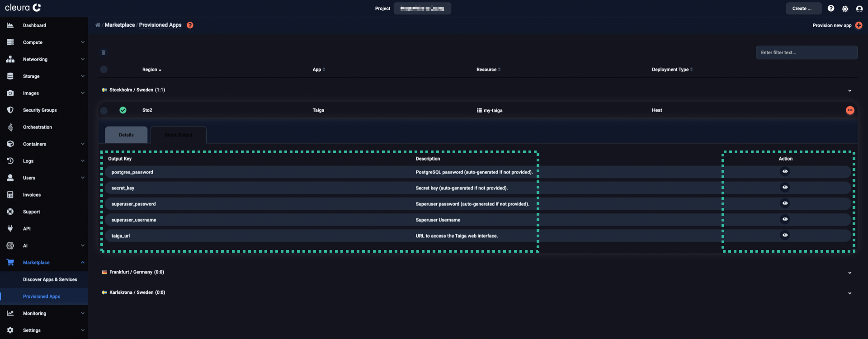
Task: Open theme settings sun icon in top bar
Action: pyautogui.click(x=845, y=9)
